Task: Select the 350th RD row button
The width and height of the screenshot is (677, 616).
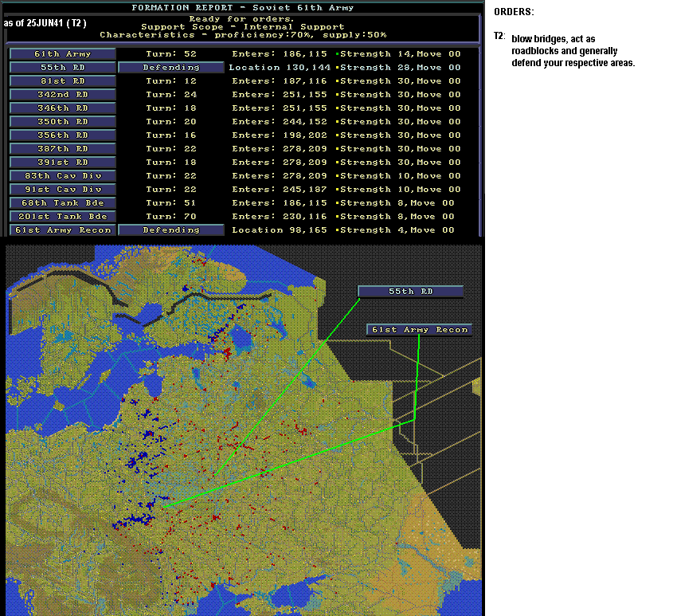Action: 63,122
